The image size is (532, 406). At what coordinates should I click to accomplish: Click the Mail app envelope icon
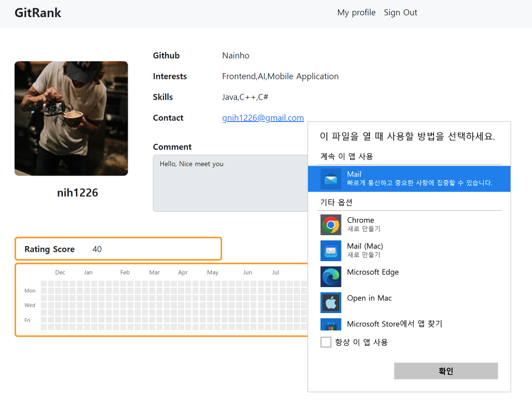pos(331,179)
